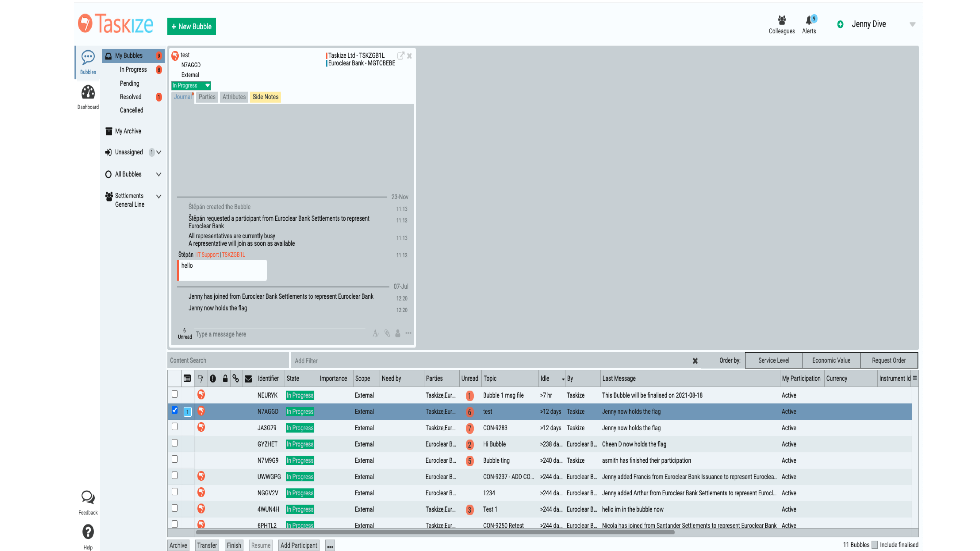
Task: Open the Feedback panel
Action: 88,502
